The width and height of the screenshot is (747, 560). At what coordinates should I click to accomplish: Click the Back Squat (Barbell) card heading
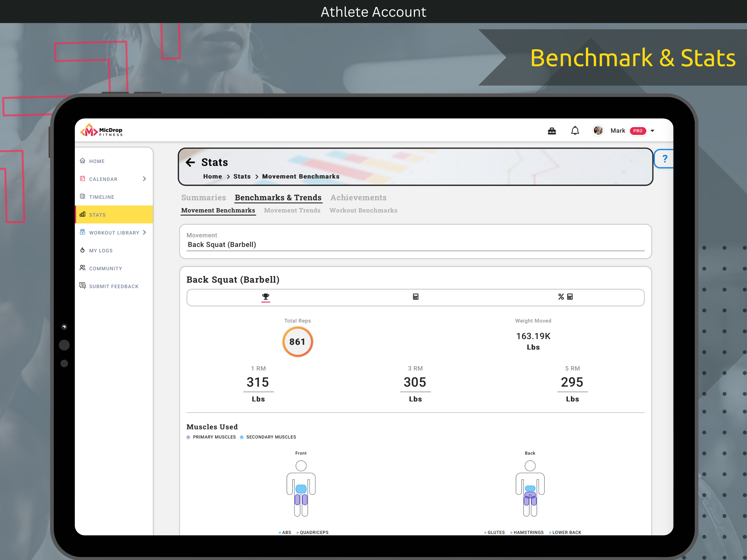[x=233, y=280]
